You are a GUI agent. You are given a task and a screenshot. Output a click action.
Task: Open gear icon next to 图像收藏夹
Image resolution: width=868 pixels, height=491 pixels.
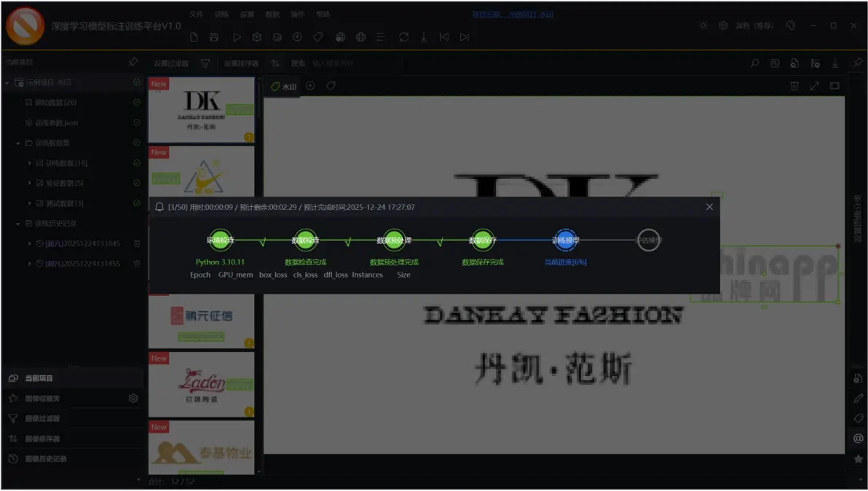(133, 398)
